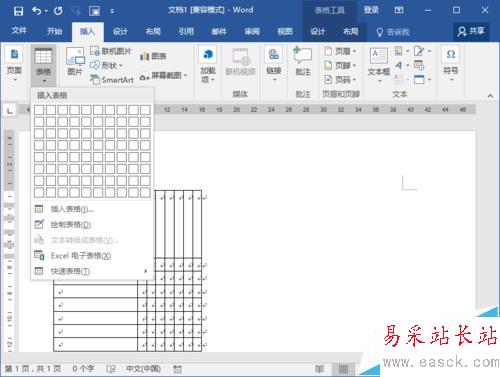This screenshot has width=500, height=377.
Task: Switch to print layout view icon
Action: pyautogui.click(x=343, y=369)
